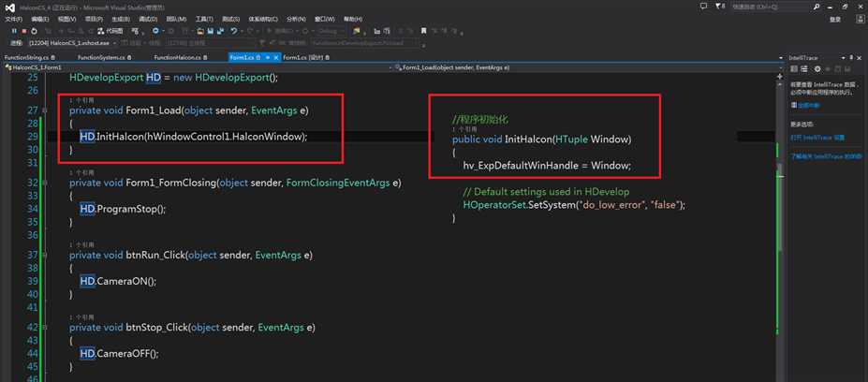The image size is (868, 382).
Task: Open the Code Map toolbar button
Action: tap(110, 31)
